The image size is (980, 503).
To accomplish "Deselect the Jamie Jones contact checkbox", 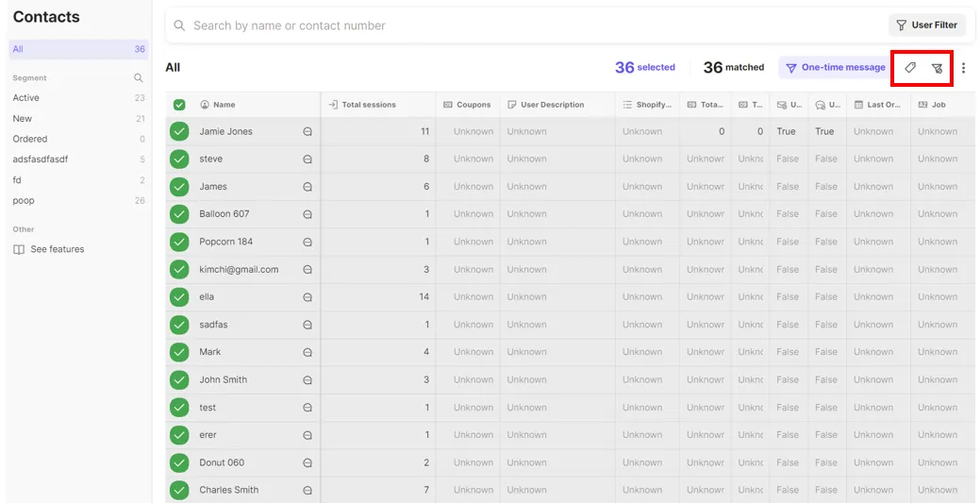I will point(179,132).
